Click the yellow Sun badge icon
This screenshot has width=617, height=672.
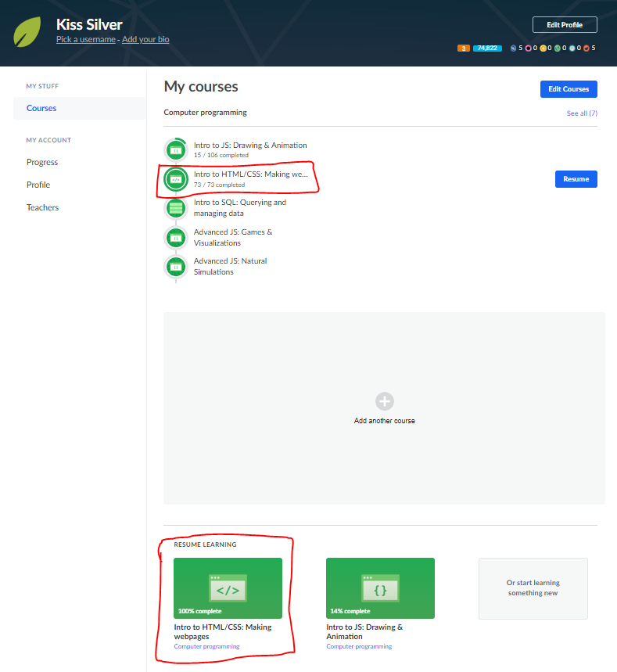pyautogui.click(x=543, y=48)
